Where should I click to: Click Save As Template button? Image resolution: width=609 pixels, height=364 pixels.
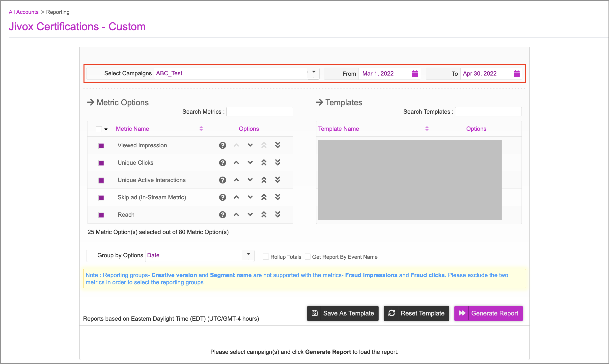[x=343, y=313]
